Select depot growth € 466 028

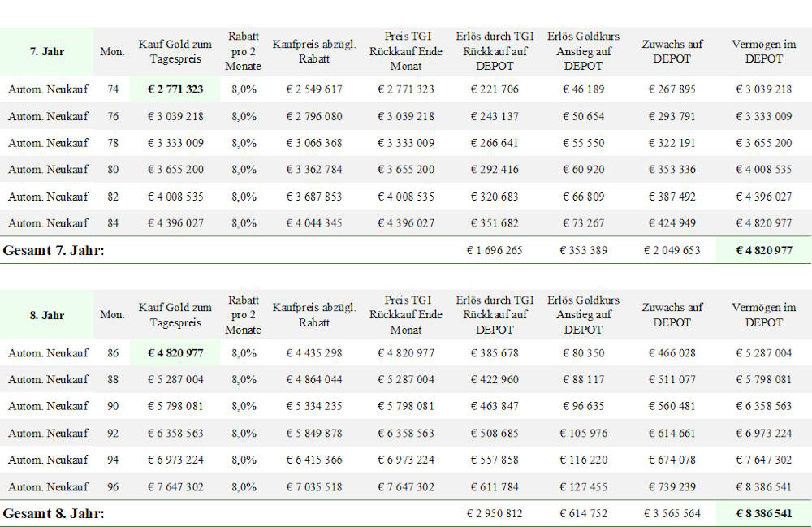(672, 353)
